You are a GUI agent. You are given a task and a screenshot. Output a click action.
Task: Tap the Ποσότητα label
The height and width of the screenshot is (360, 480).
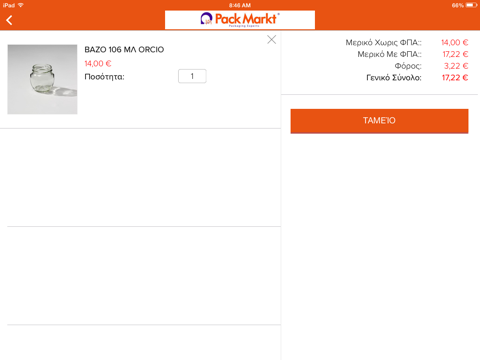[104, 77]
